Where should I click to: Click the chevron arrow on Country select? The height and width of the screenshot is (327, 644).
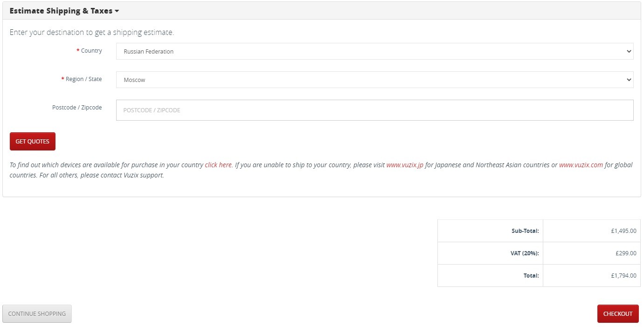tap(629, 51)
